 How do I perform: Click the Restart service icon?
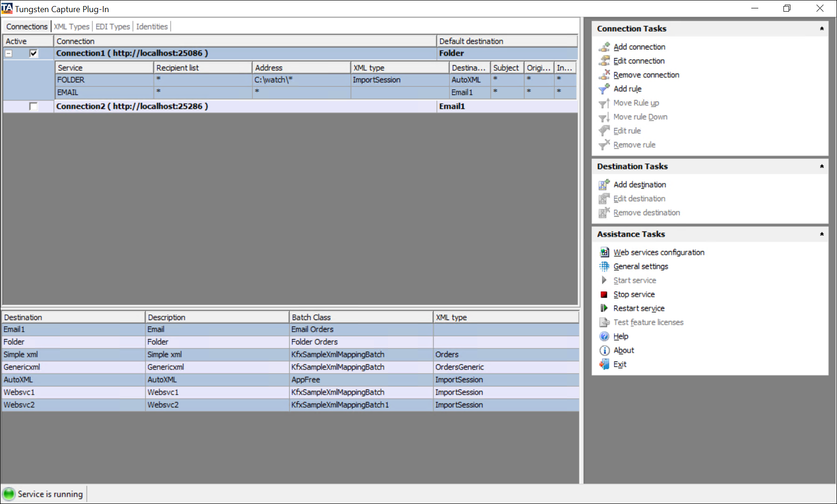604,308
